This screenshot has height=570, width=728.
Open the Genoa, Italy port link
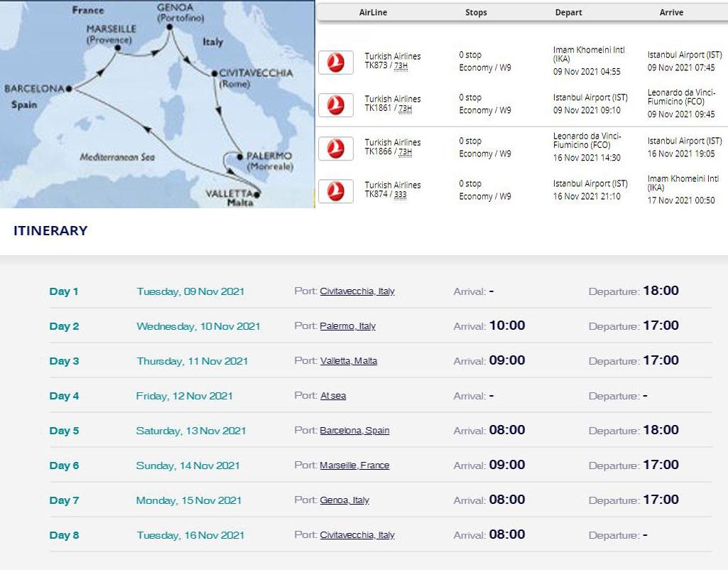344,500
